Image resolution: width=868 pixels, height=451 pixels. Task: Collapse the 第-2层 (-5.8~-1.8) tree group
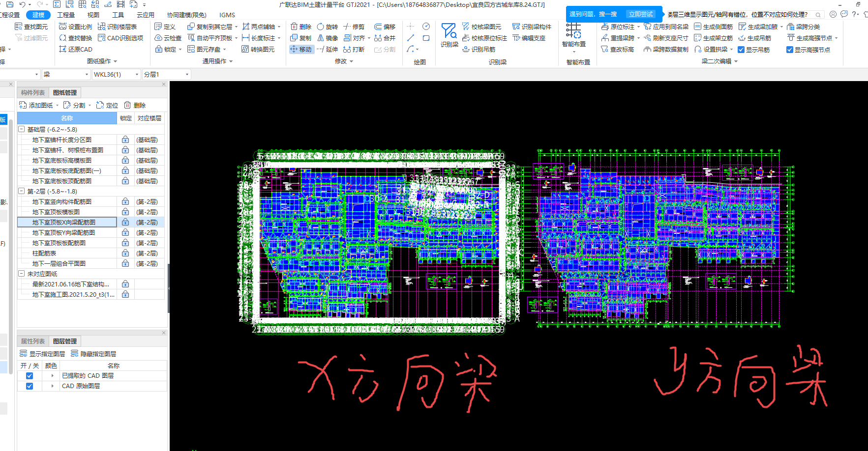pos(22,191)
